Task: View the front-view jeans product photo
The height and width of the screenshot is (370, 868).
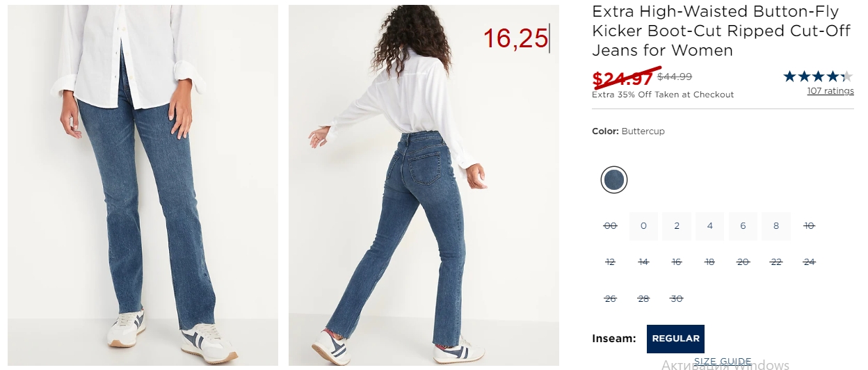Action: point(143,186)
